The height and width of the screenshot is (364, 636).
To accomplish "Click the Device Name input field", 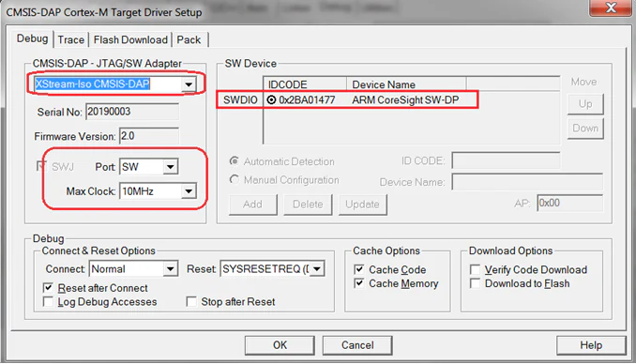I will pos(527,182).
